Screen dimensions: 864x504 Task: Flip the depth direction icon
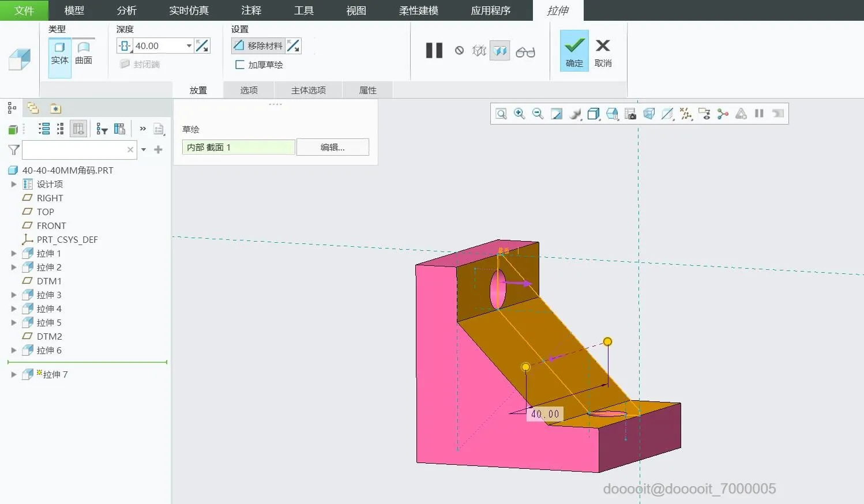pyautogui.click(x=202, y=46)
